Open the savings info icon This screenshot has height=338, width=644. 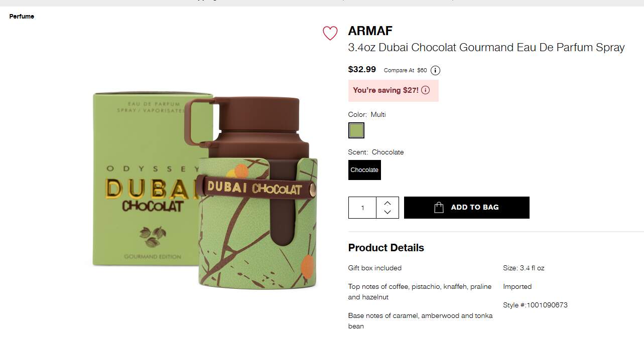(x=425, y=90)
